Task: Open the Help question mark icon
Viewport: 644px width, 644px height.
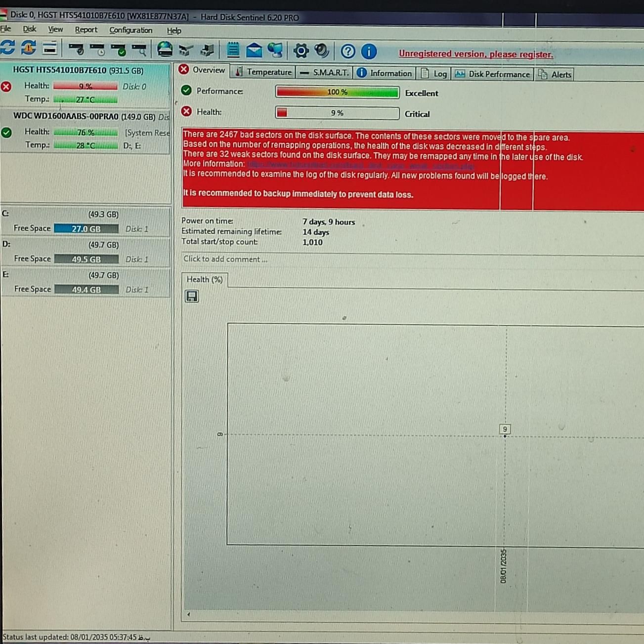Action: point(348,51)
